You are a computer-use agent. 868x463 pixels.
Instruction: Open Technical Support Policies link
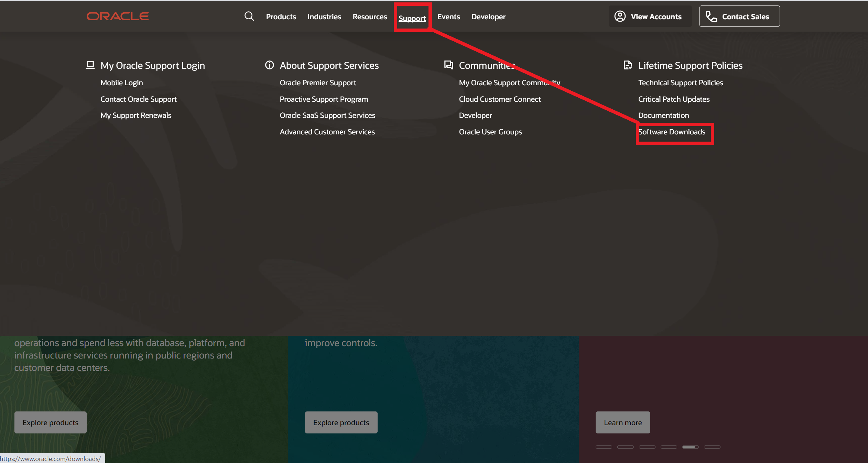pos(681,82)
